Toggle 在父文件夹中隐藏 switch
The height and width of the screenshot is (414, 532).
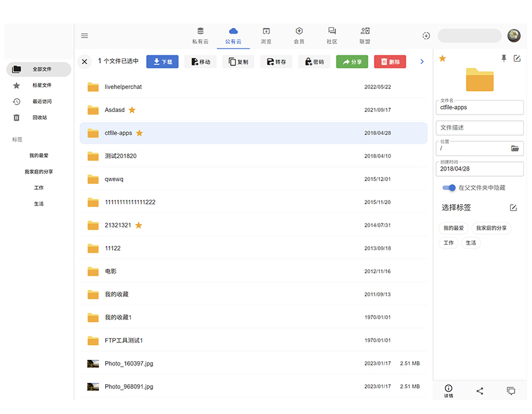pyautogui.click(x=448, y=187)
